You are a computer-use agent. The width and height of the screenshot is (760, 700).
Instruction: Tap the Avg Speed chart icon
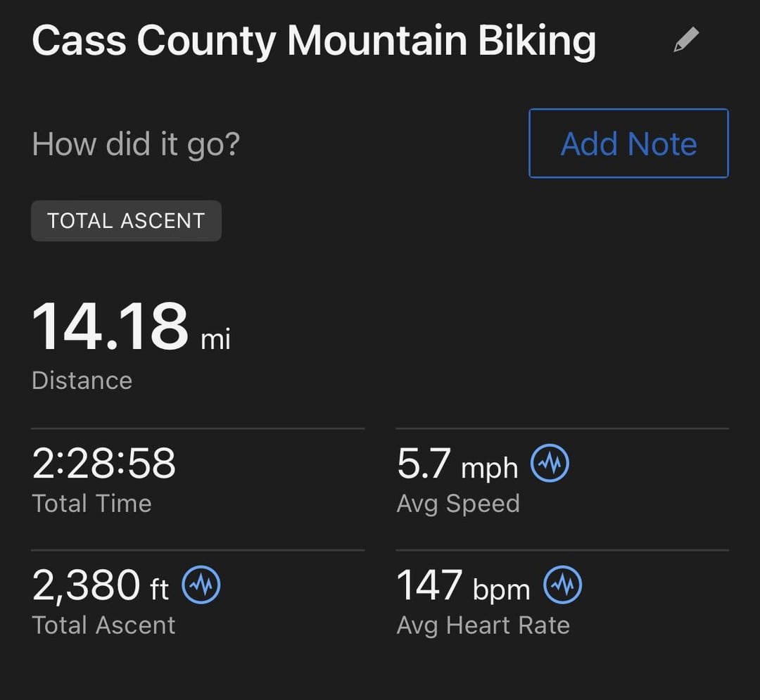tap(550, 463)
